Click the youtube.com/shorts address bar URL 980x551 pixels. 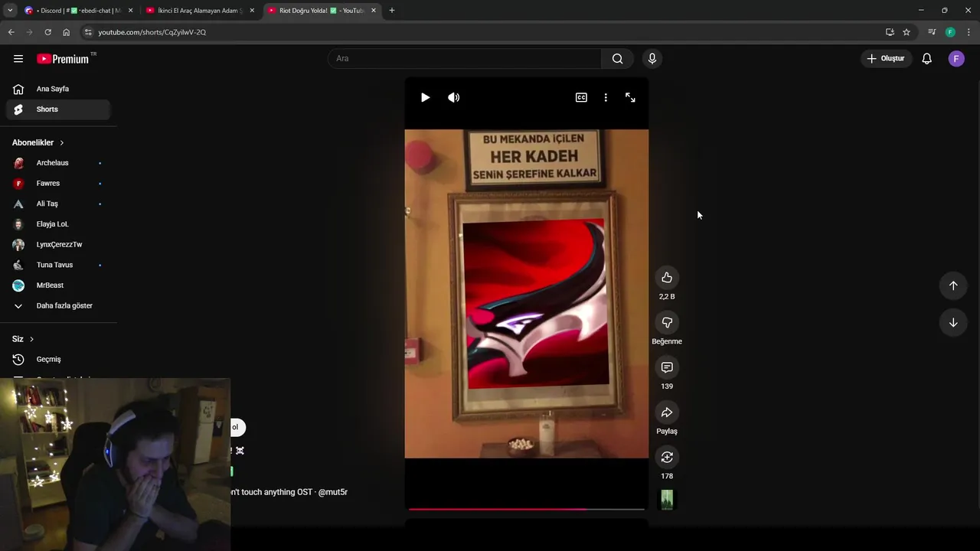[152, 32]
